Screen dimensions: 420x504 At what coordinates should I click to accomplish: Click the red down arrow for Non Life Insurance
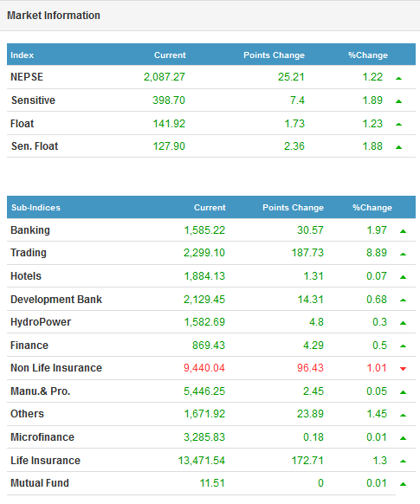tap(404, 369)
